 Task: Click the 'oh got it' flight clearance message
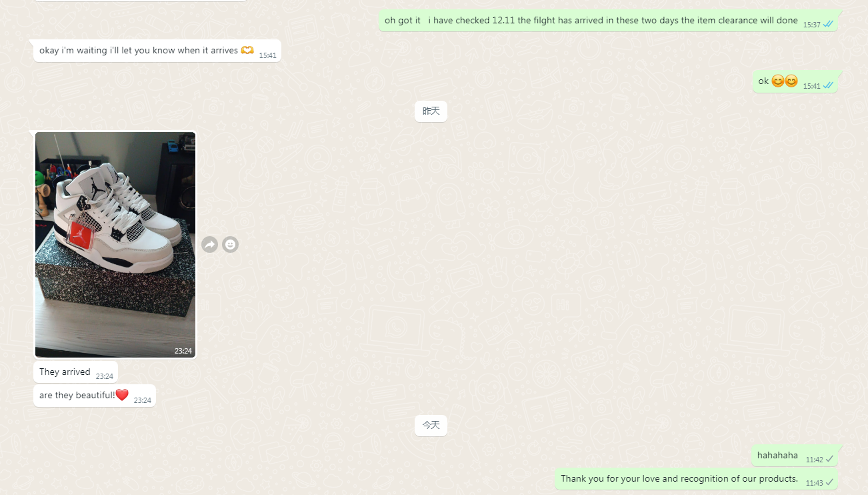tap(608, 21)
